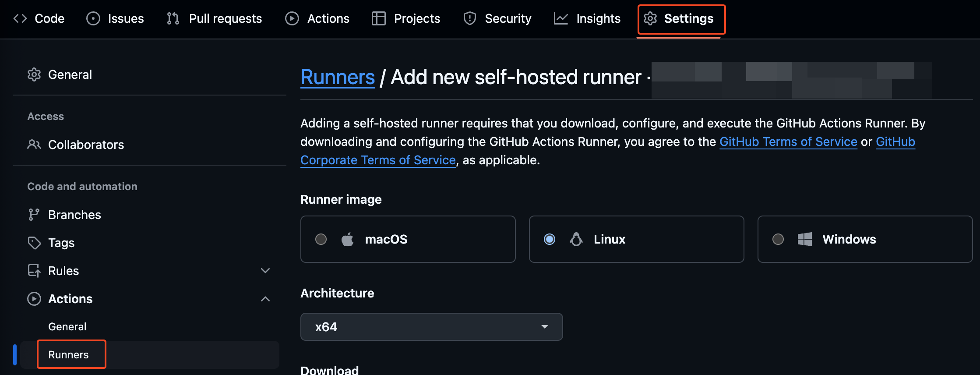Screen dimensions: 980x375
Task: Click the Code and automation heading
Action: [x=82, y=186]
